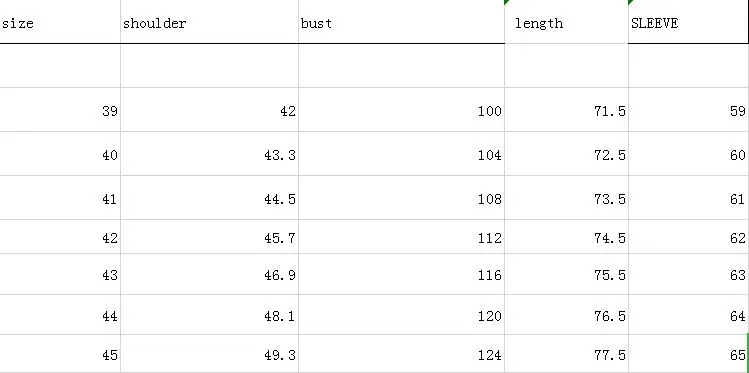Viewport: 749px width, 373px height.
Task: Select shoulder cell with value 48.1
Action: pyautogui.click(x=209, y=315)
